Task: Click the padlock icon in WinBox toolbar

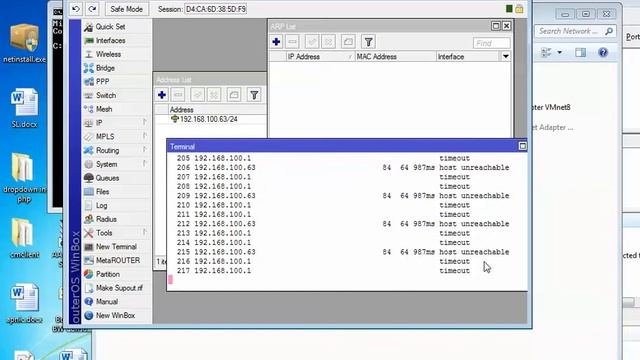Action: click(519, 9)
